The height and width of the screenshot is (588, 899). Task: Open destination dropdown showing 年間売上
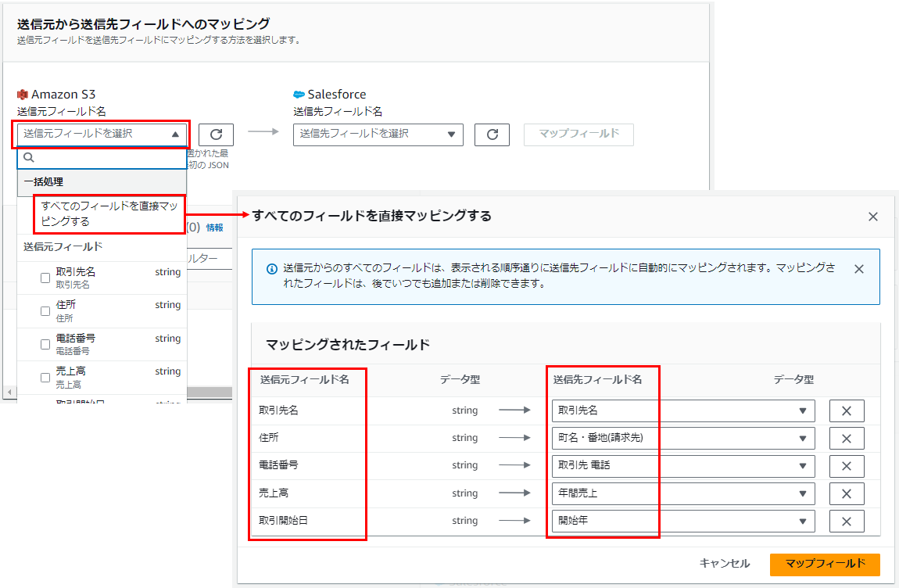683,493
